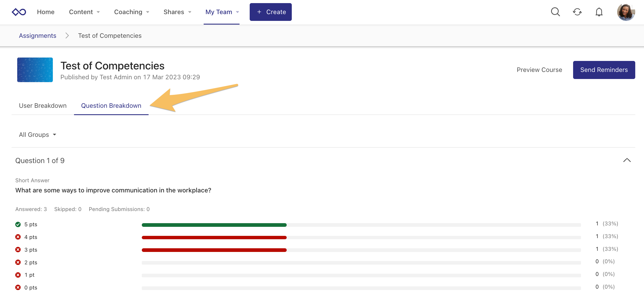Click the green 5 pts progress bar
Image resolution: width=644 pixels, height=303 pixels.
[x=214, y=225]
